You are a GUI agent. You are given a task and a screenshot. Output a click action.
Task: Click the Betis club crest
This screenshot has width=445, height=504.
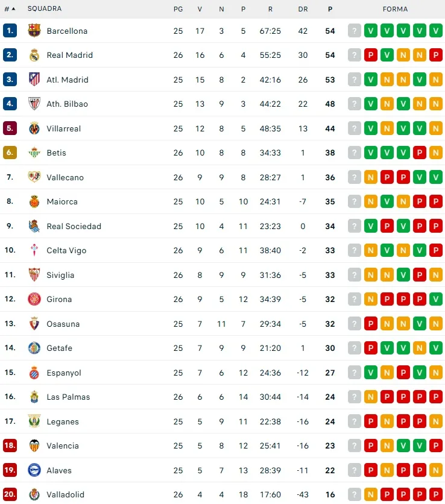coord(34,153)
